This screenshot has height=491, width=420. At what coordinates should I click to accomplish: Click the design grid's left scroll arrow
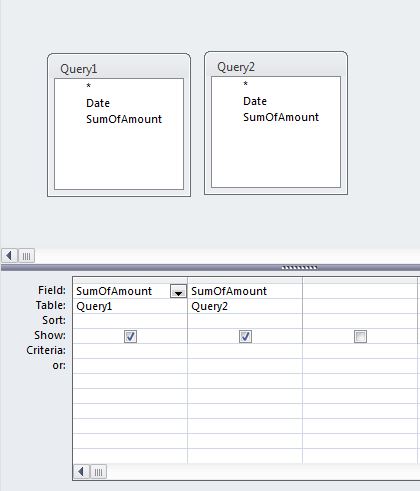click(81, 472)
